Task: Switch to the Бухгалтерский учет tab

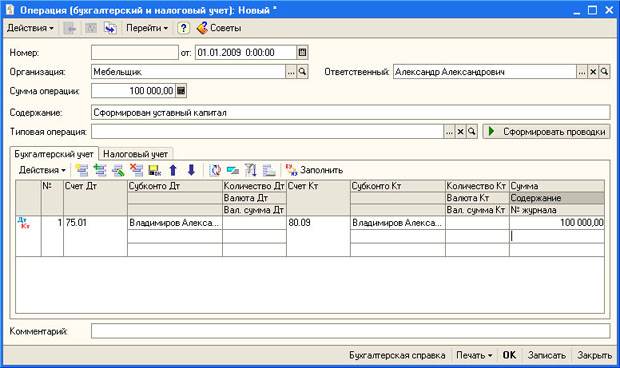Action: click(54, 154)
